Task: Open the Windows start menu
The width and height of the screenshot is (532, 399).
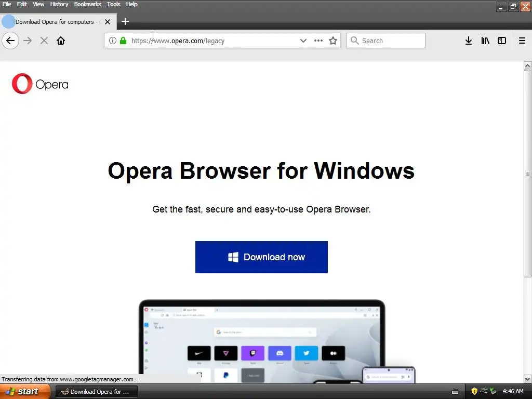Action: (x=25, y=392)
